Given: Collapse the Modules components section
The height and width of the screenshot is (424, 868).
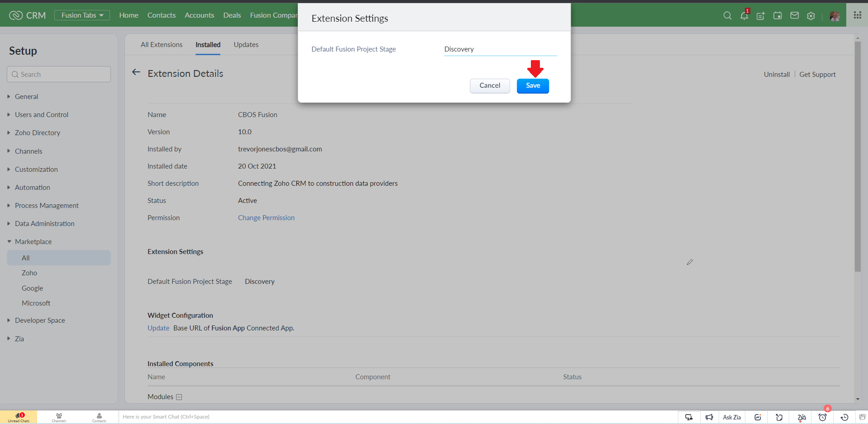Looking at the screenshot, I should pyautogui.click(x=179, y=397).
